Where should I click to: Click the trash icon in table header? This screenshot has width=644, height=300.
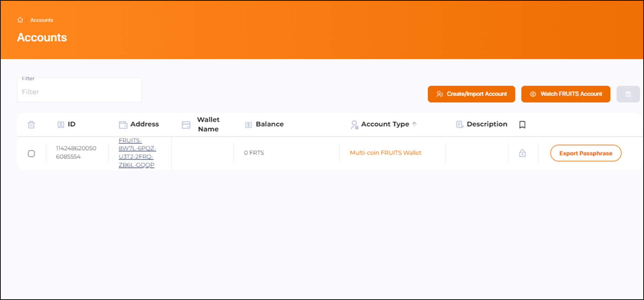coord(31,125)
